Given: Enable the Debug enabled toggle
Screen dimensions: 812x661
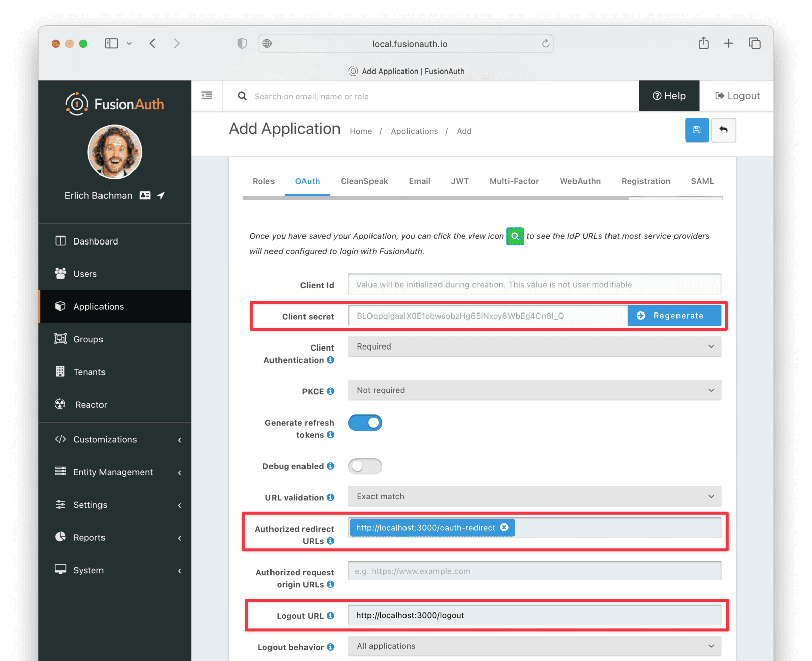Looking at the screenshot, I should coord(365,466).
